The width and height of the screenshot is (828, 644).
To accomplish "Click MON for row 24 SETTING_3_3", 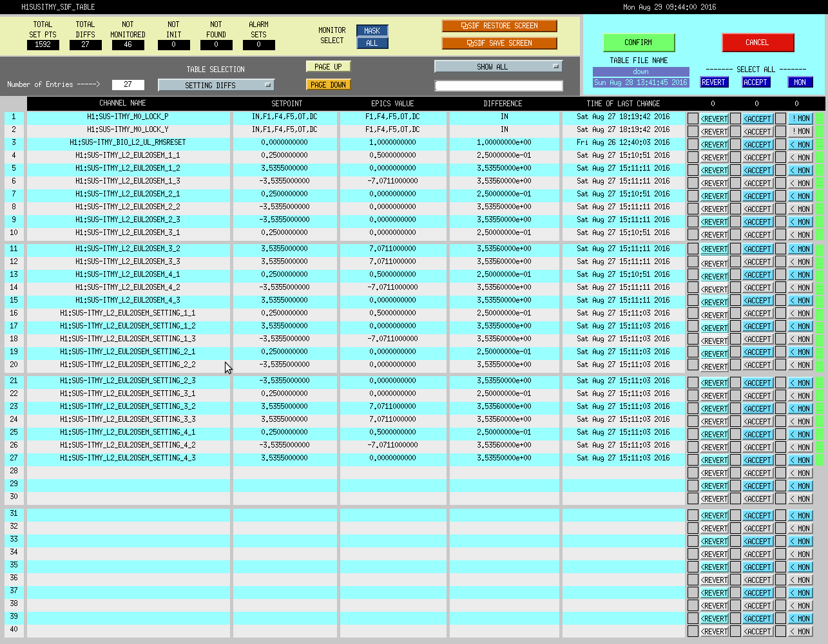I will coord(800,421).
